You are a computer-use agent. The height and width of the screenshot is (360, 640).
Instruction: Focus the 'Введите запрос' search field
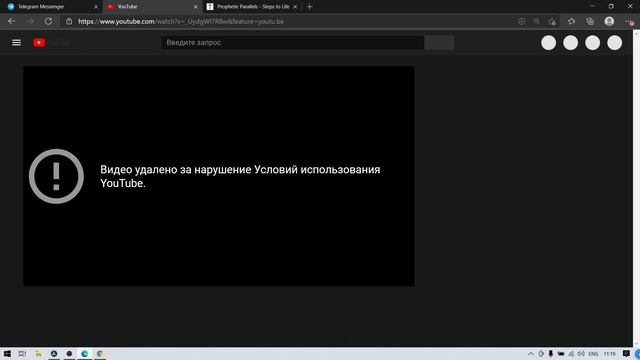[293, 42]
